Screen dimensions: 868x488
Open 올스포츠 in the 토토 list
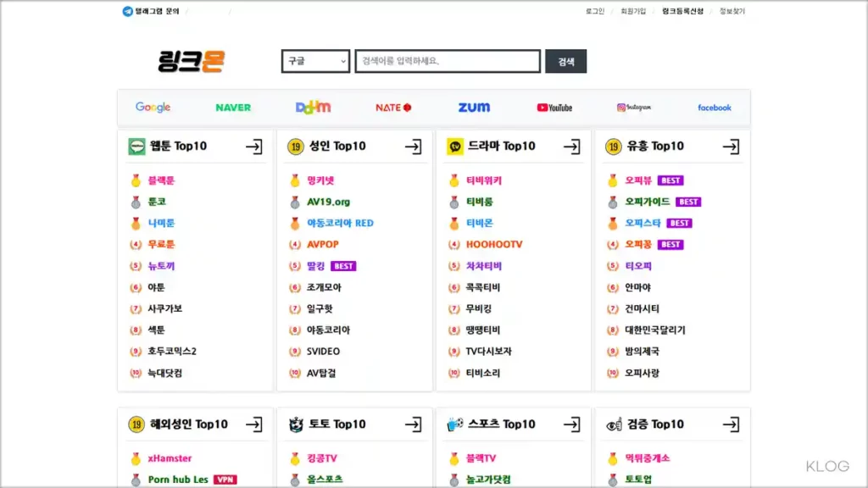pyautogui.click(x=325, y=480)
